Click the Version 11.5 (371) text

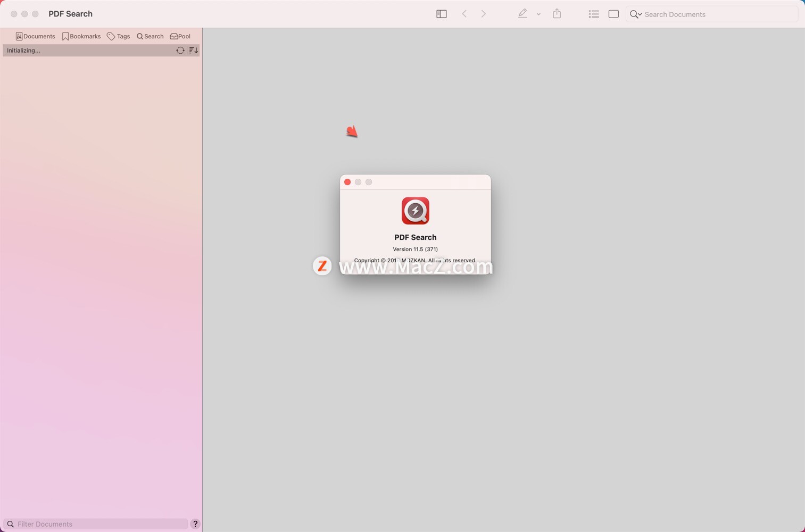coord(416,249)
